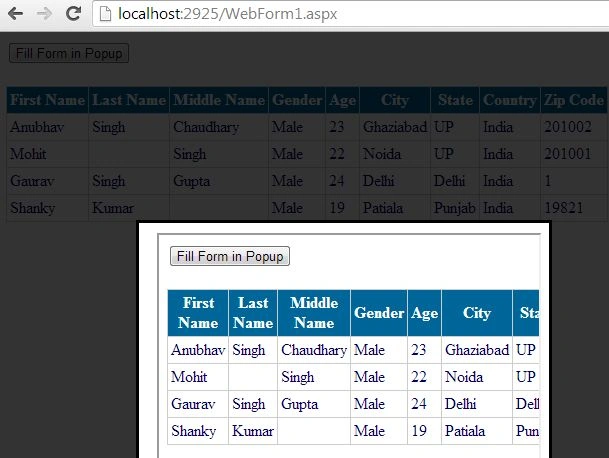The width and height of the screenshot is (609, 458).
Task: Click Kumar in the background table
Action: (x=113, y=208)
